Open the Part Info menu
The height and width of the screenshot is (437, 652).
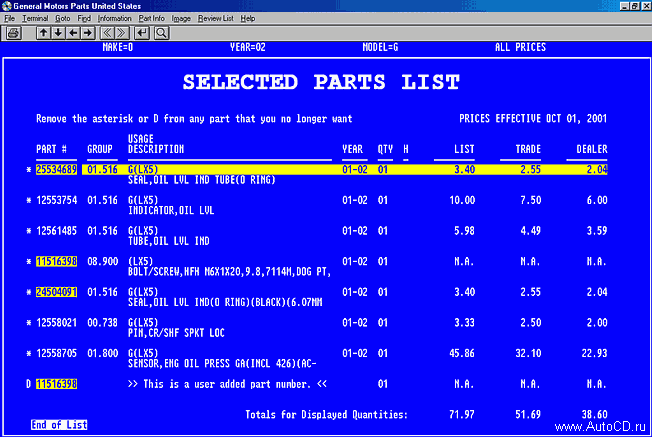point(151,18)
